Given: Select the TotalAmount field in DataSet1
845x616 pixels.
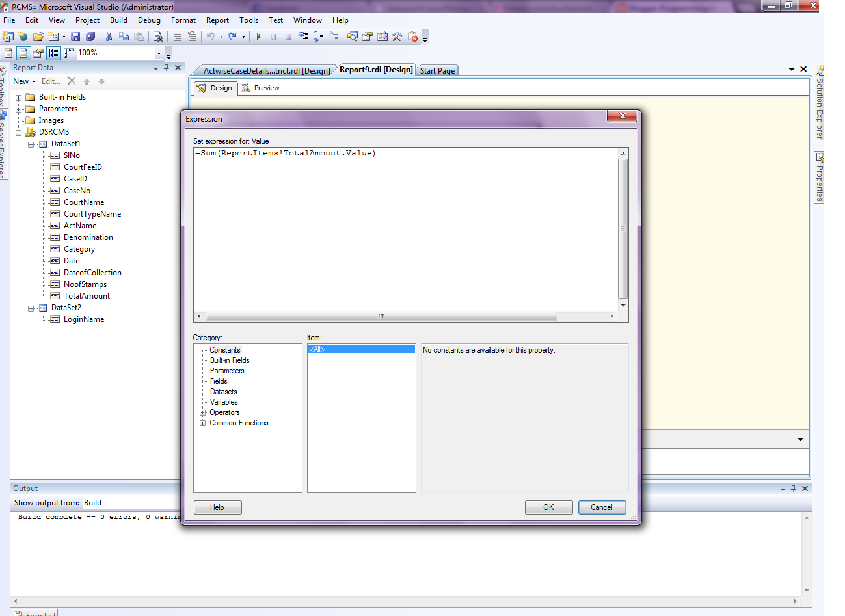Looking at the screenshot, I should 87,296.
